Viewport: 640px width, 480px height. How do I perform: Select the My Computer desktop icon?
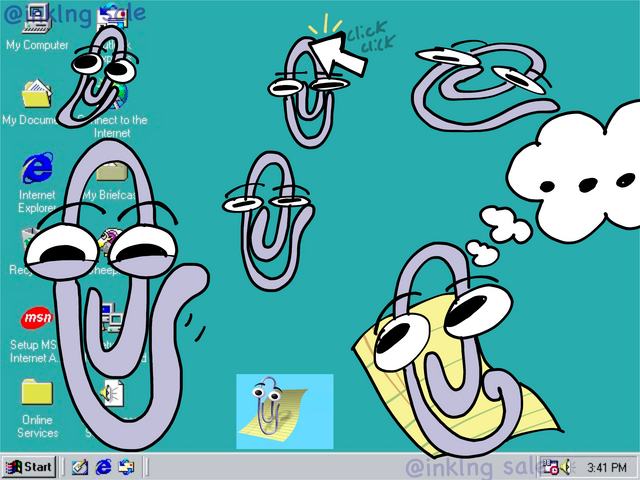[x=37, y=18]
